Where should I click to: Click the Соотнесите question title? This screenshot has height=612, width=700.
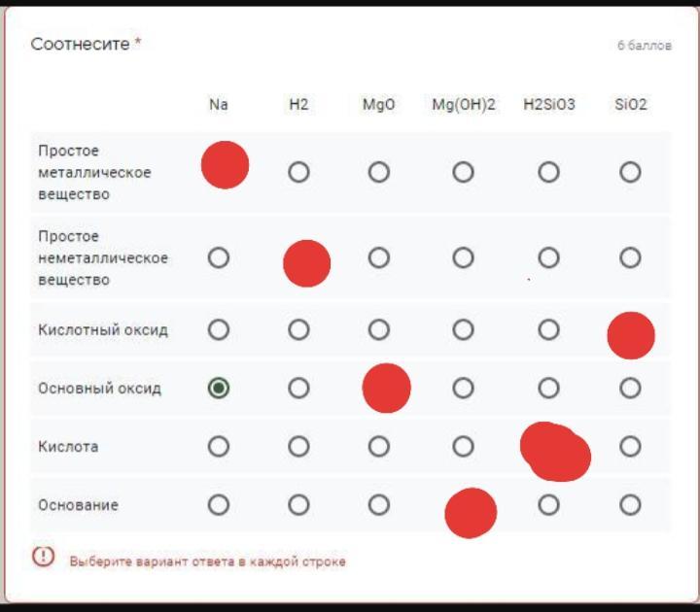(81, 44)
